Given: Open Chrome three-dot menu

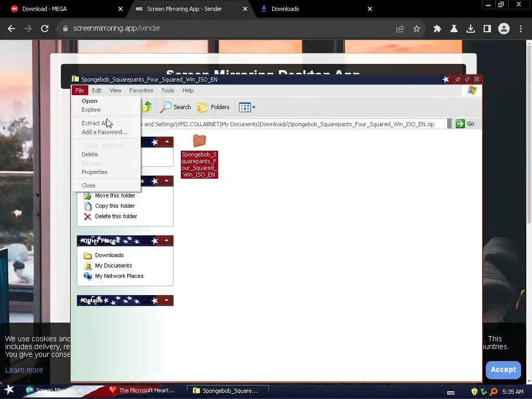Looking at the screenshot, I should pos(521,29).
